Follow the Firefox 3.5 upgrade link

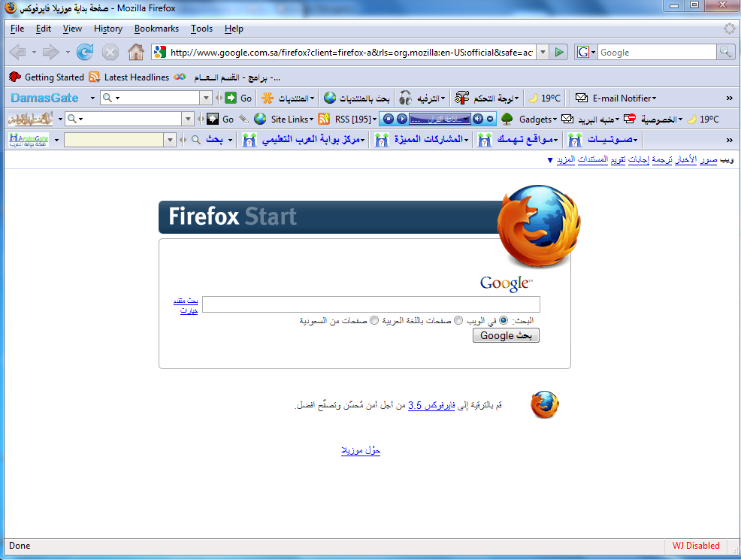[x=431, y=405]
